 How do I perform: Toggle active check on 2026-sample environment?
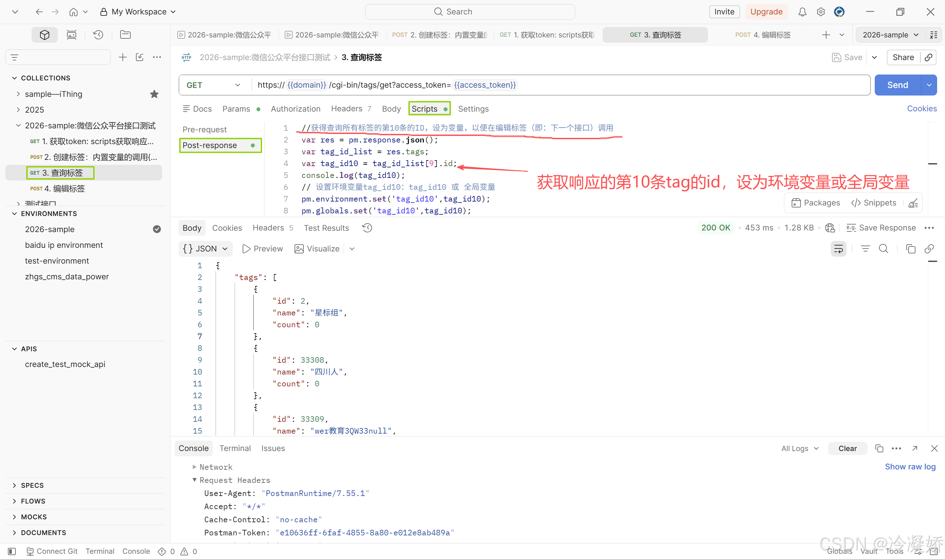[157, 229]
